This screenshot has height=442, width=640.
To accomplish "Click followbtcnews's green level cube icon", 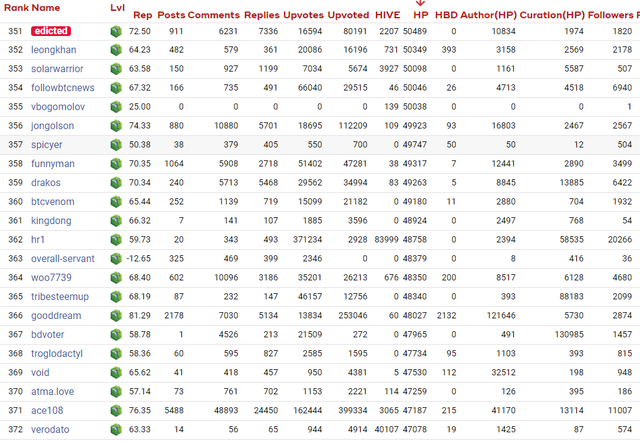I will (116, 88).
